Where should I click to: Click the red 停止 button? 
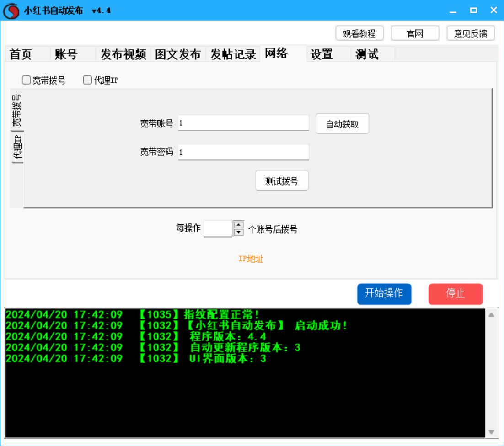(456, 293)
